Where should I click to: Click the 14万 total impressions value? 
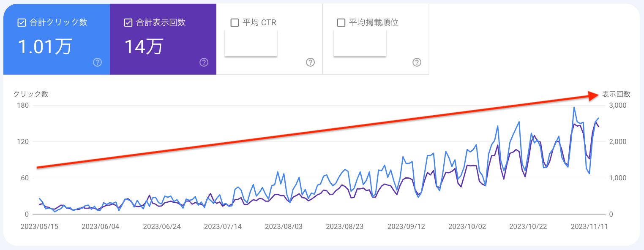click(x=144, y=46)
